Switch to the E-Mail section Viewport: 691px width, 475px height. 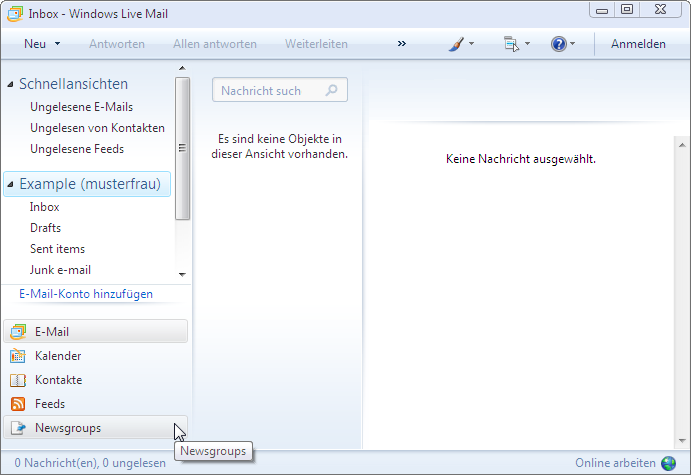[x=96, y=331]
